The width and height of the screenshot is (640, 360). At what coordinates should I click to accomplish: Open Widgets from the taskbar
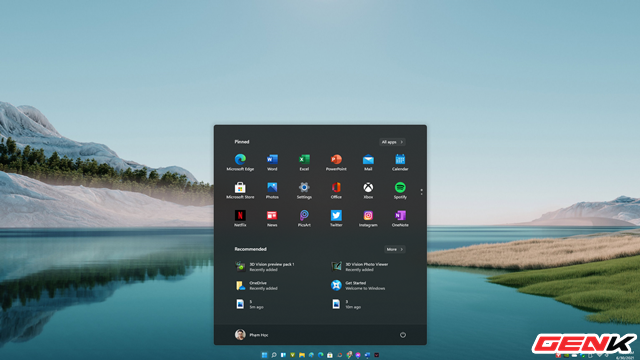tap(283, 355)
